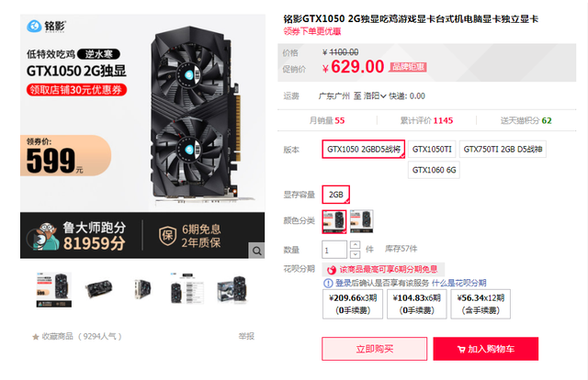Screen dimensions: 588x380
Task: Increase quantity with the up arrow
Action: click(356, 245)
